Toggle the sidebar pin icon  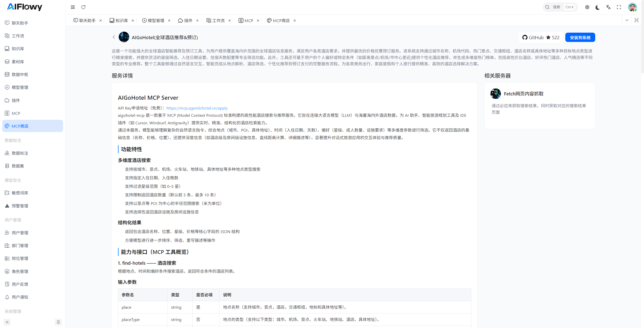58,322
